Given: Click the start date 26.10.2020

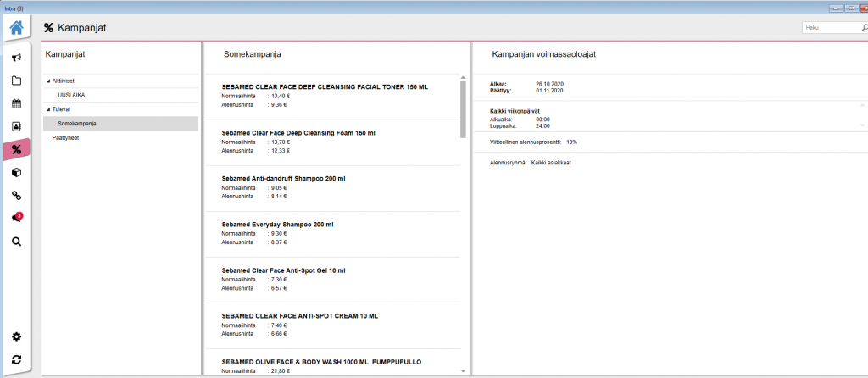Looking at the screenshot, I should [549, 84].
